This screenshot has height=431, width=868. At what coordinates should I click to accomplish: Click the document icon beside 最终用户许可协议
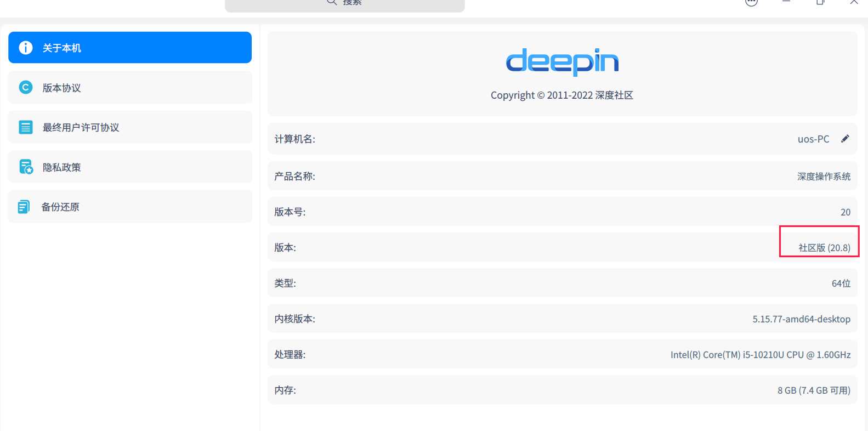26,127
